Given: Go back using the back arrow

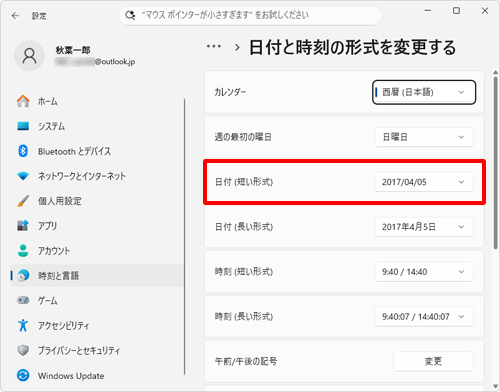Looking at the screenshot, I should point(15,16).
